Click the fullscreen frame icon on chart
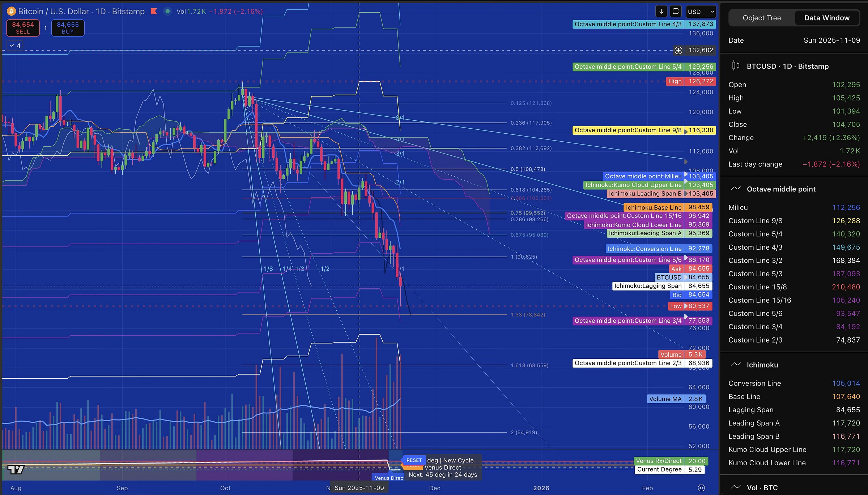This screenshot has height=495, width=868. tap(675, 12)
